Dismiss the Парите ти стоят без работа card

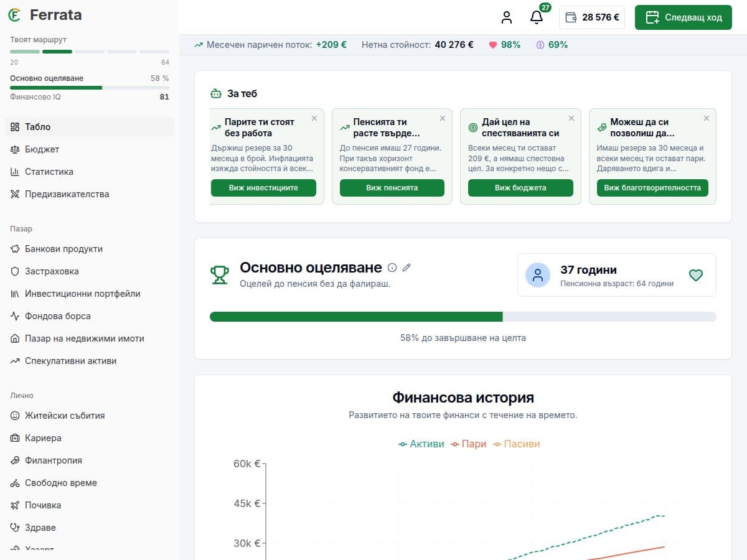point(314,118)
